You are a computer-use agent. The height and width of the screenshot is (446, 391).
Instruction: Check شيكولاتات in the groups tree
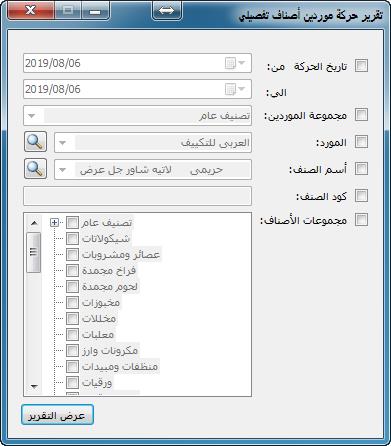pyautogui.click(x=72, y=238)
